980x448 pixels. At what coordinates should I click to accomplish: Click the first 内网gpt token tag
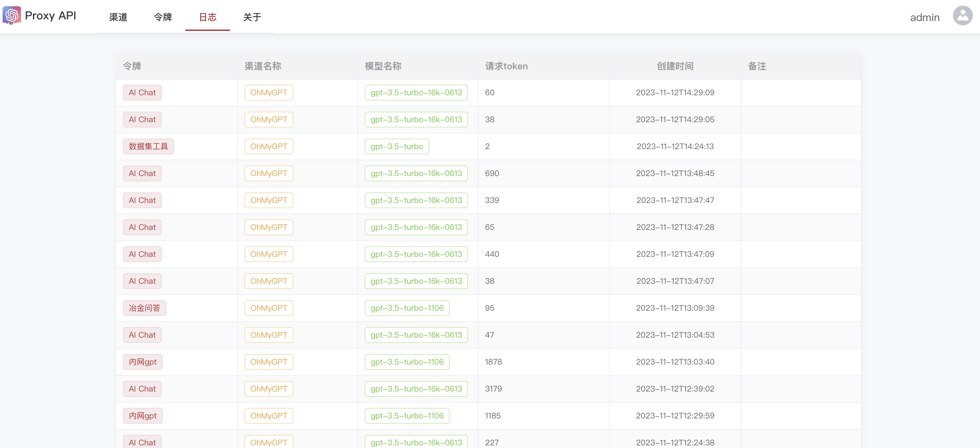click(142, 362)
